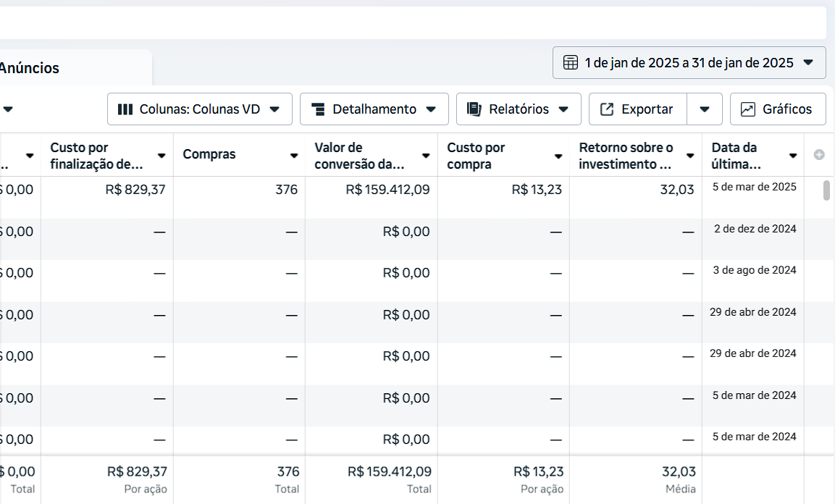Open the Compras column sort menu

[294, 156]
